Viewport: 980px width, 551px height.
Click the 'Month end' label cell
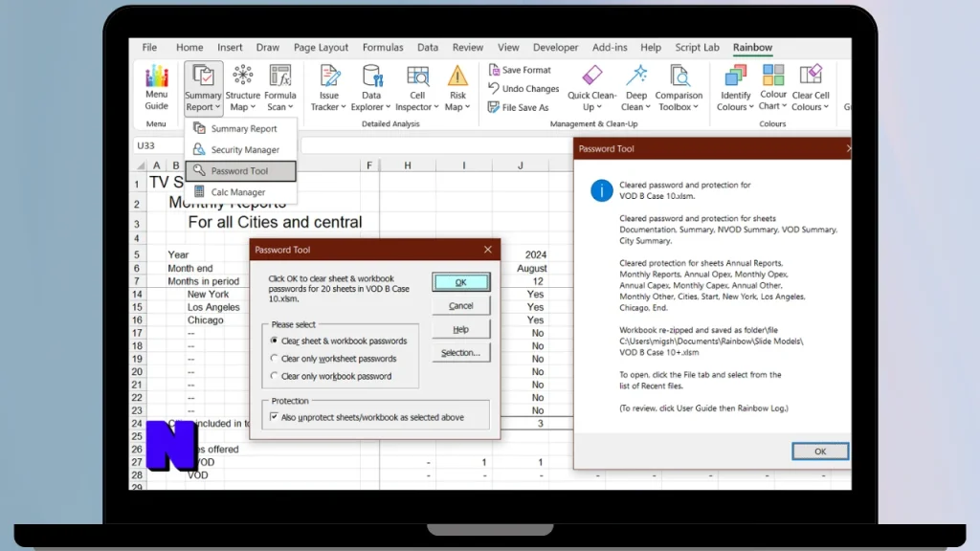190,268
